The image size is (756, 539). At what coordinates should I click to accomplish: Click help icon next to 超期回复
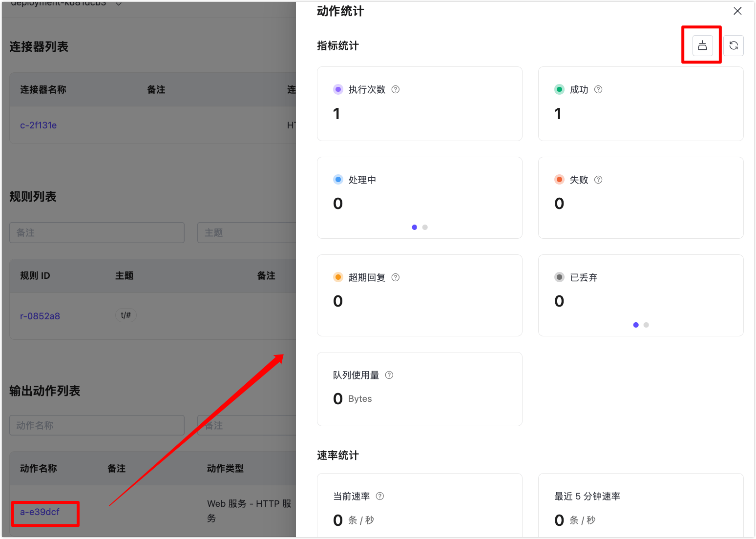pyautogui.click(x=396, y=277)
